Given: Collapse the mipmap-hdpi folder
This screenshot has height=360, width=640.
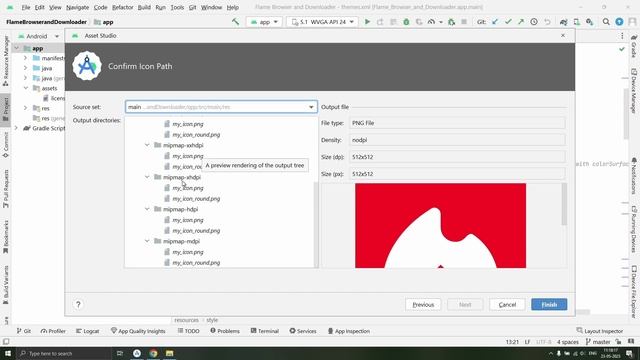Looking at the screenshot, I should coord(147,209).
